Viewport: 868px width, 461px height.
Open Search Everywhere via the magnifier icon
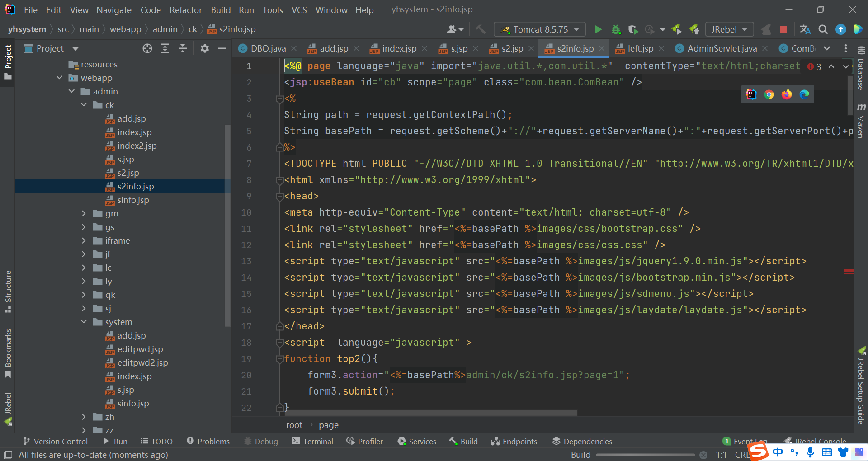click(x=823, y=29)
